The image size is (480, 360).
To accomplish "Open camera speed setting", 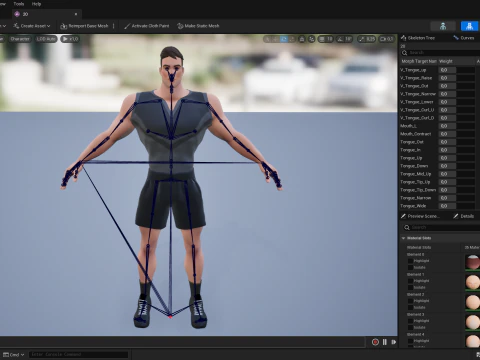I will (386, 39).
